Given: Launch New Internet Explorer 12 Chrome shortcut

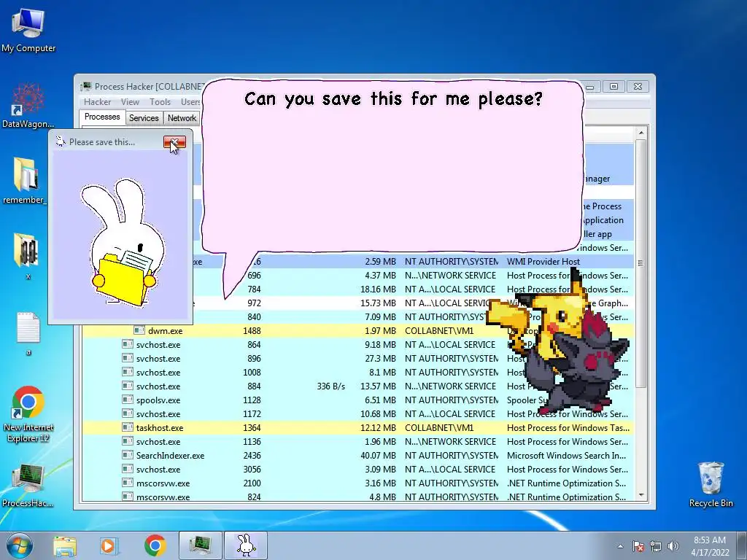Looking at the screenshot, I should click(x=28, y=414).
